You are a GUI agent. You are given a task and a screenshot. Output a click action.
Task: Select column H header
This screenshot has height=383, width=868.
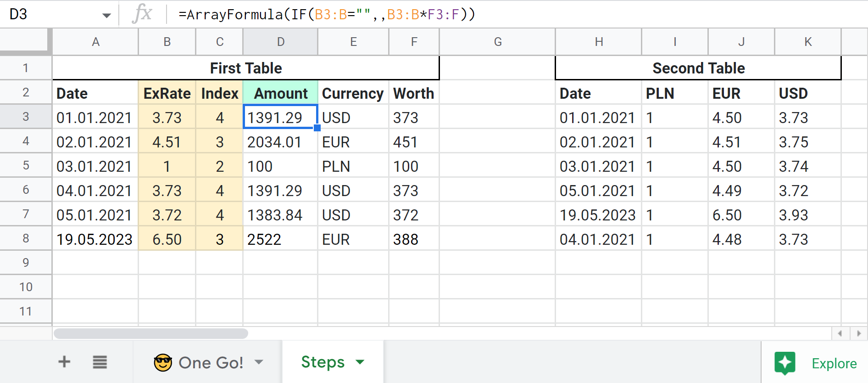pos(599,42)
